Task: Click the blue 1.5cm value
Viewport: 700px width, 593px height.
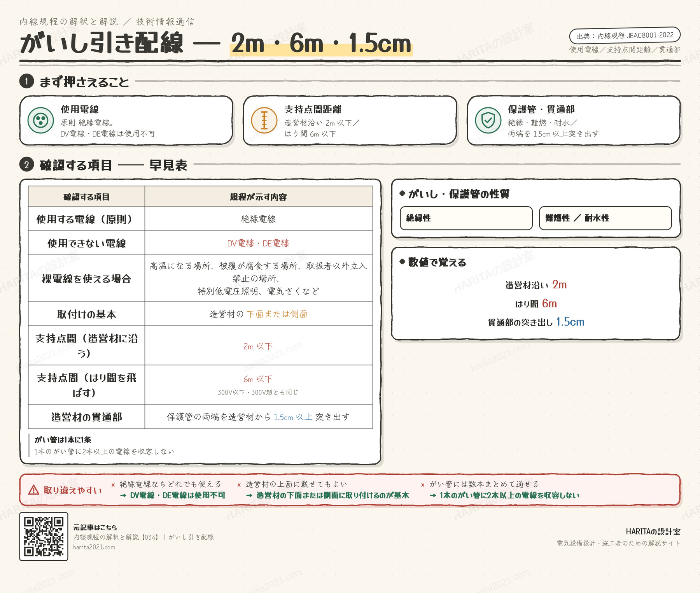Action: point(570,322)
